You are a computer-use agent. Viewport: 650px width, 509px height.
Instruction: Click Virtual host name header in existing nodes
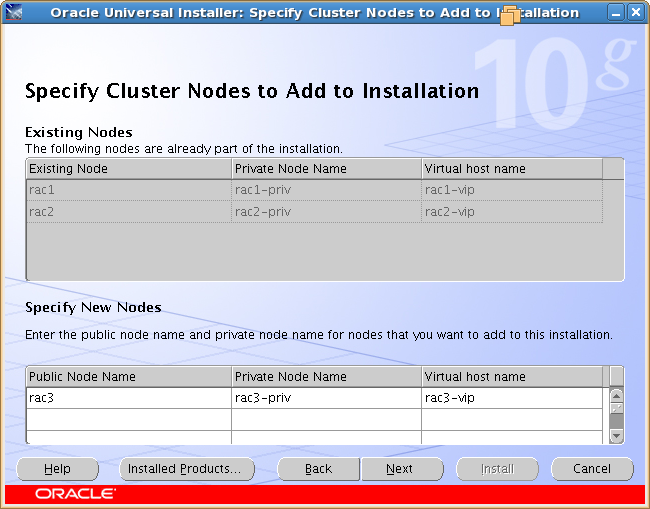coord(512,169)
